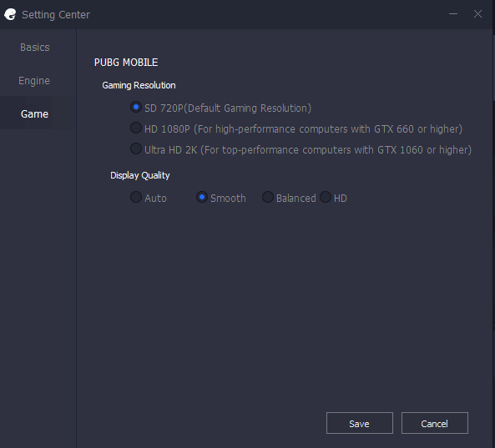The image size is (495, 448).
Task: Close the Setting Center window
Action: pos(478,14)
